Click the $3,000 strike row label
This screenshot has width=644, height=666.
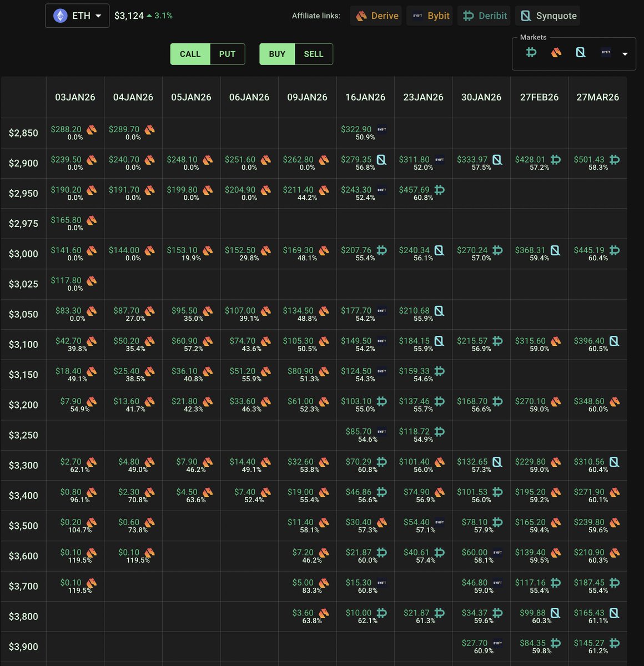(x=23, y=254)
